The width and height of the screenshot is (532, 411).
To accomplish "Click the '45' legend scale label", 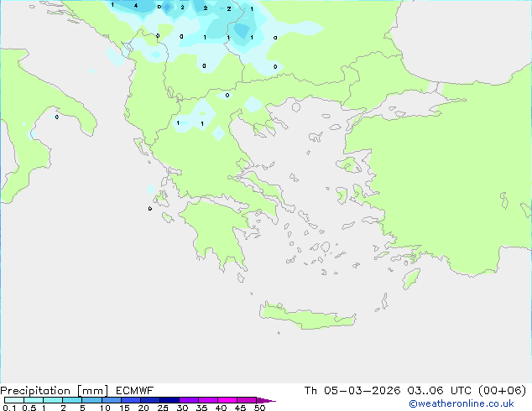I will [x=240, y=408].
